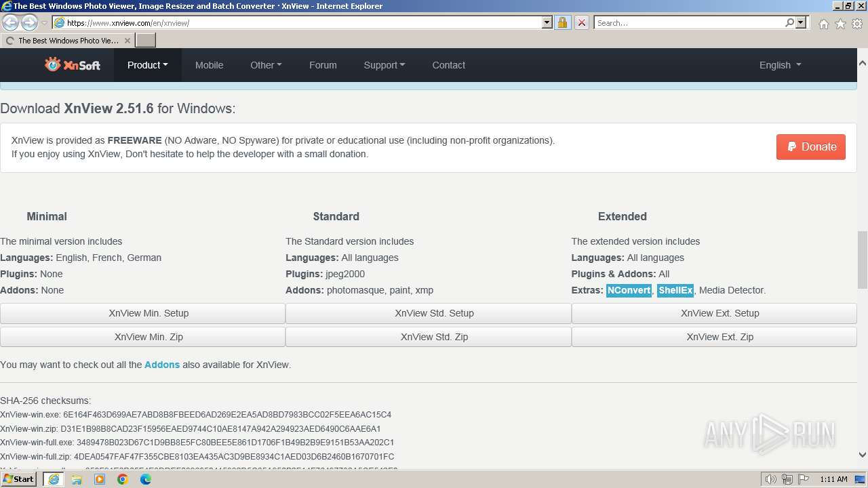This screenshot has width=868, height=488.
Task: Open the Addons link
Action: tap(162, 365)
